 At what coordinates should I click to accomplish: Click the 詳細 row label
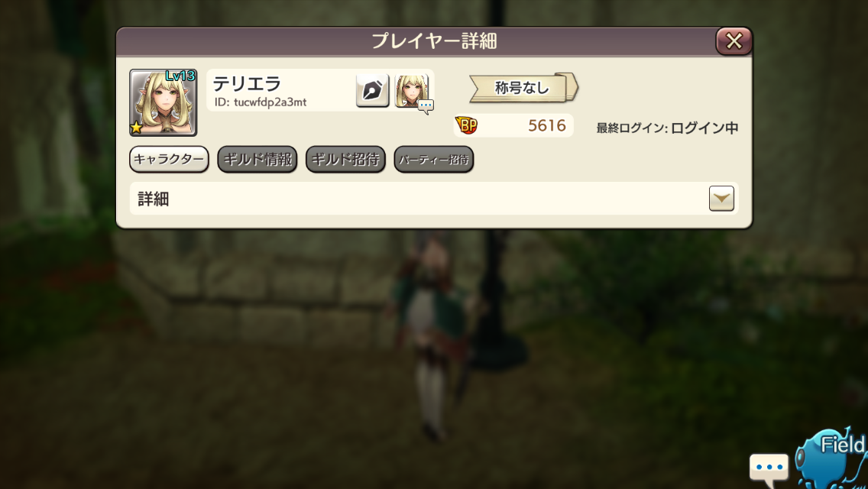point(154,199)
